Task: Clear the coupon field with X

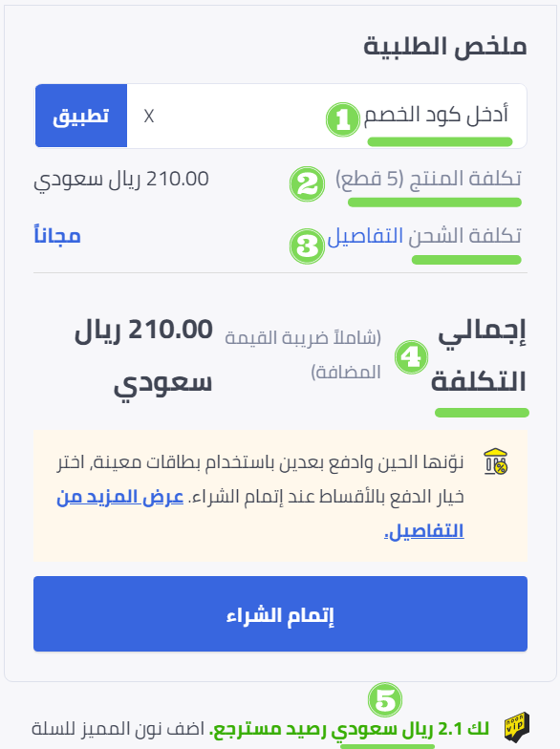Action: pyautogui.click(x=149, y=117)
